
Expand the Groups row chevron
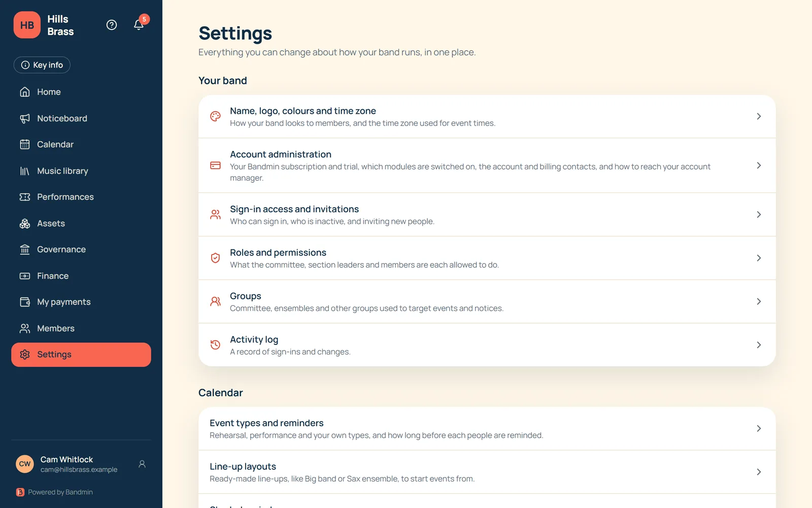[759, 301]
